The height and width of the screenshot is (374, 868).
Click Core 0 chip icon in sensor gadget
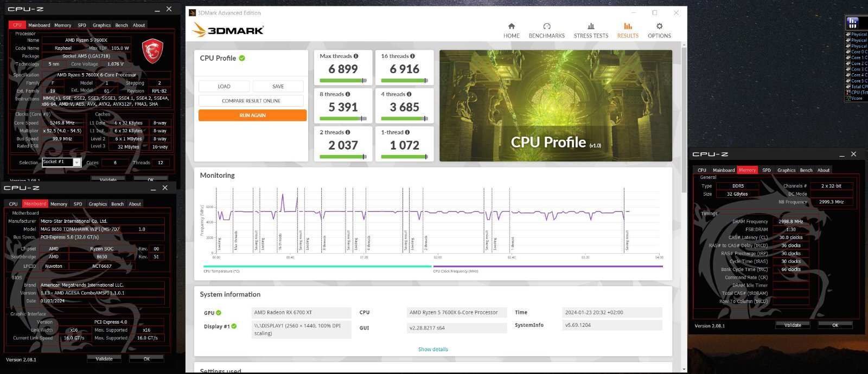848,51
